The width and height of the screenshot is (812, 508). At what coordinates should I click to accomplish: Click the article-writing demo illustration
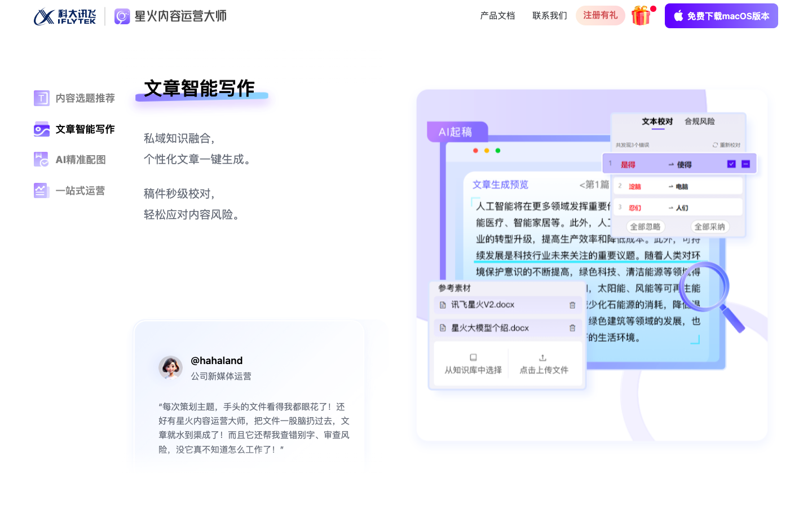(592, 265)
